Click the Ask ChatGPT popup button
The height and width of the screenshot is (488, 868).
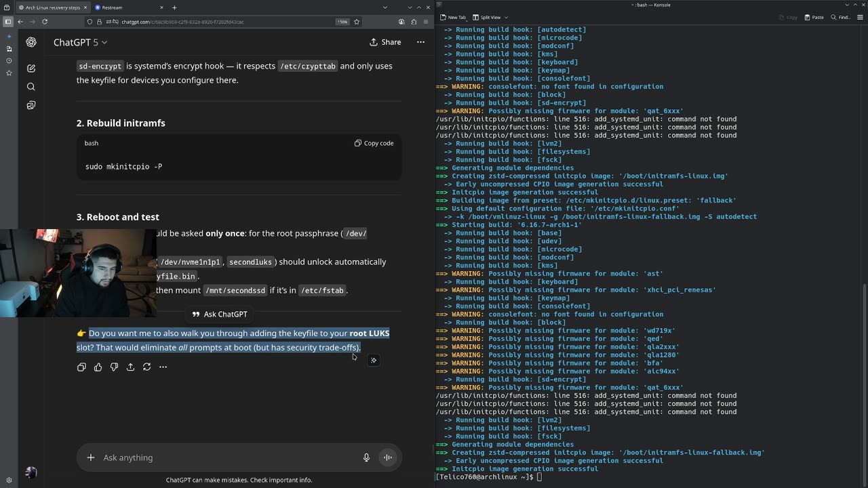(220, 314)
